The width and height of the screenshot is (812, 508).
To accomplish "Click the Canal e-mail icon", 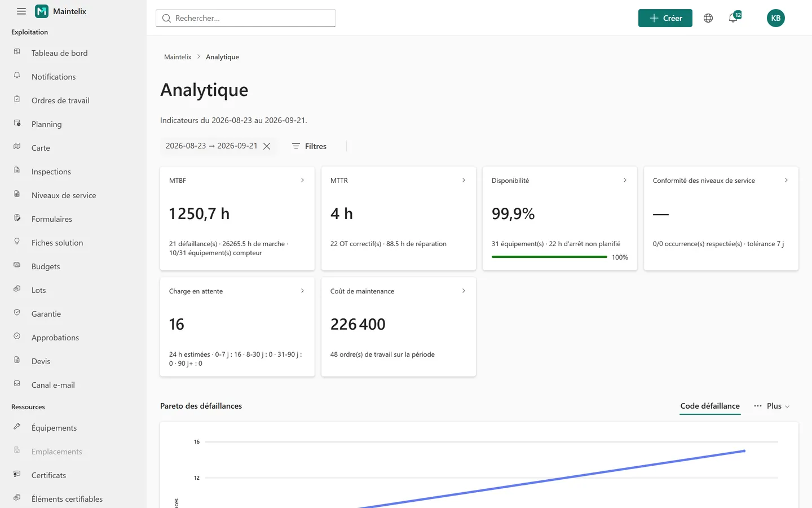I will [17, 384].
